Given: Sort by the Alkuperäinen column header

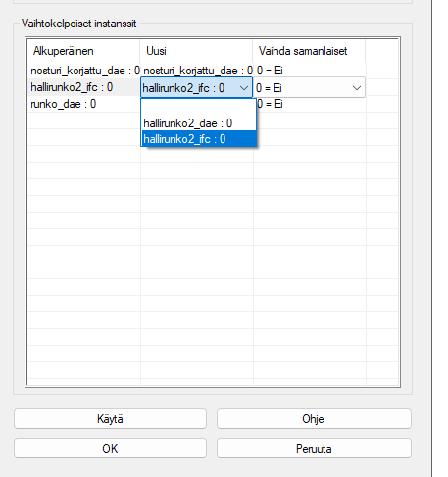Looking at the screenshot, I should point(84,51).
